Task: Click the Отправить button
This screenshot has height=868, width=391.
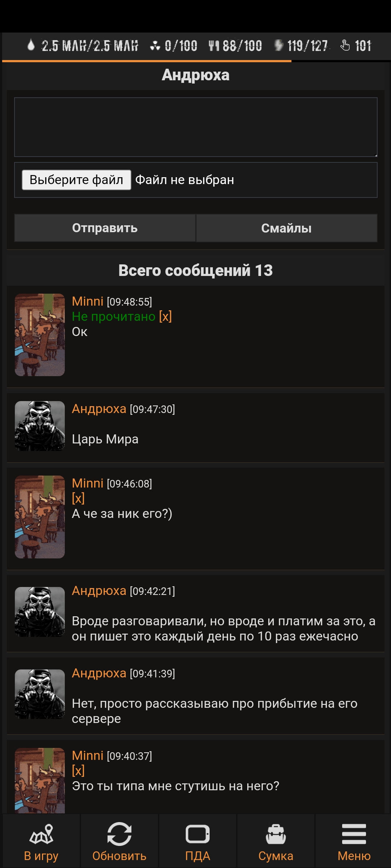Action: (105, 228)
